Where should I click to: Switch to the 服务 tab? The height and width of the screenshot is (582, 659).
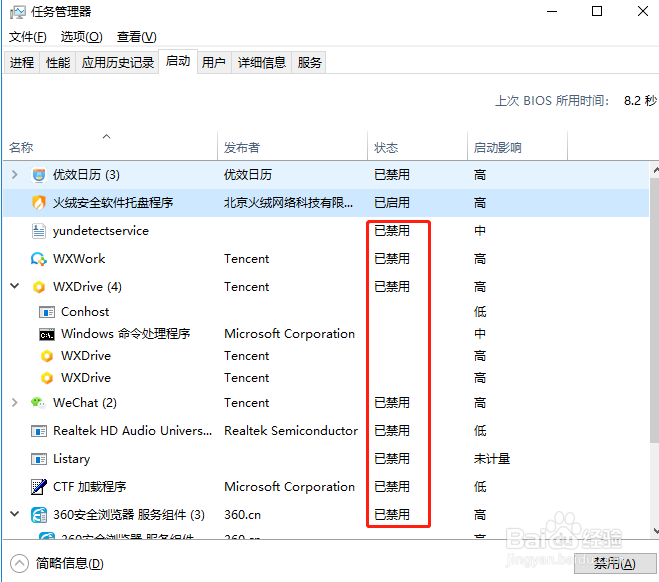click(309, 63)
